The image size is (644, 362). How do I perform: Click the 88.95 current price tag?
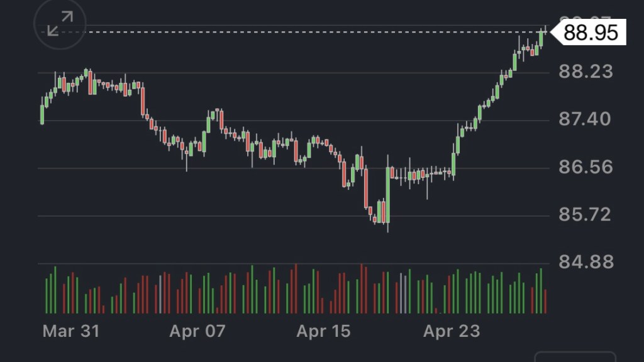pos(590,32)
